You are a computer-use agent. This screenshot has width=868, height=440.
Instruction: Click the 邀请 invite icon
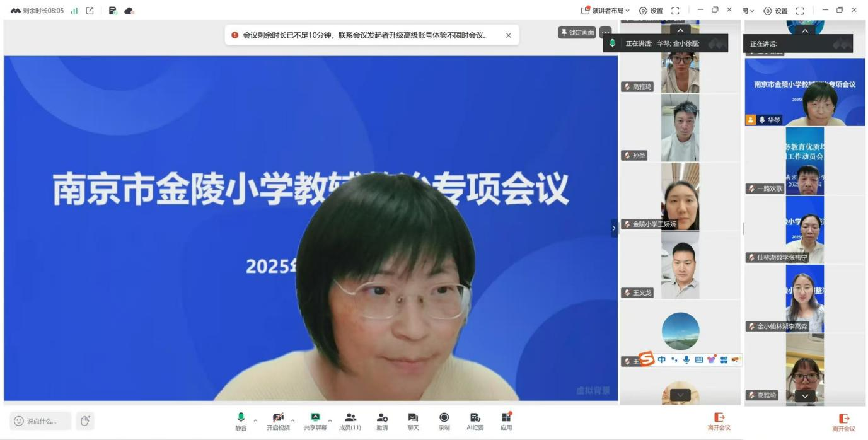click(382, 420)
